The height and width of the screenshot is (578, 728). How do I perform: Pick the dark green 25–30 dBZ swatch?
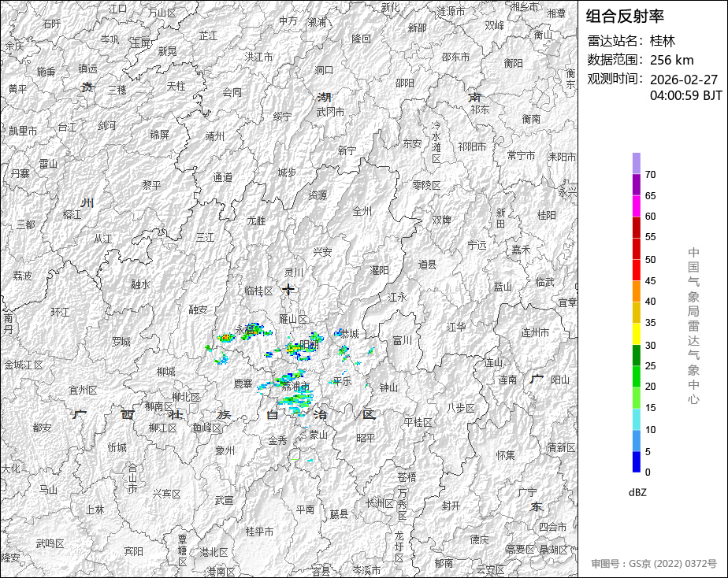(x=637, y=355)
